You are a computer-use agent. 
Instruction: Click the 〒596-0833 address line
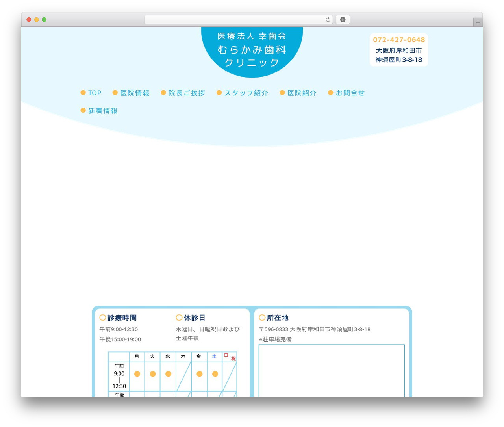pyautogui.click(x=315, y=329)
